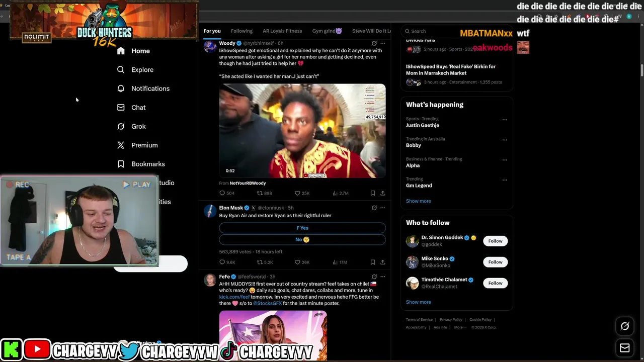Play the IShowSpeed video in Woody's post

pyautogui.click(x=302, y=131)
